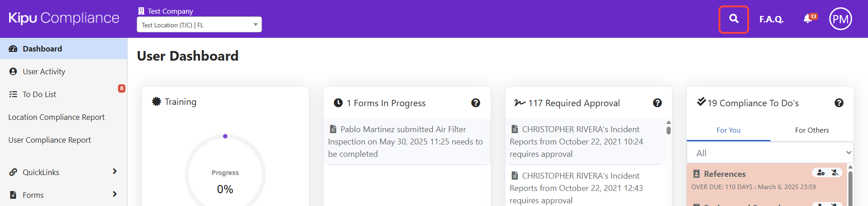Click the training progress ring

click(x=225, y=173)
